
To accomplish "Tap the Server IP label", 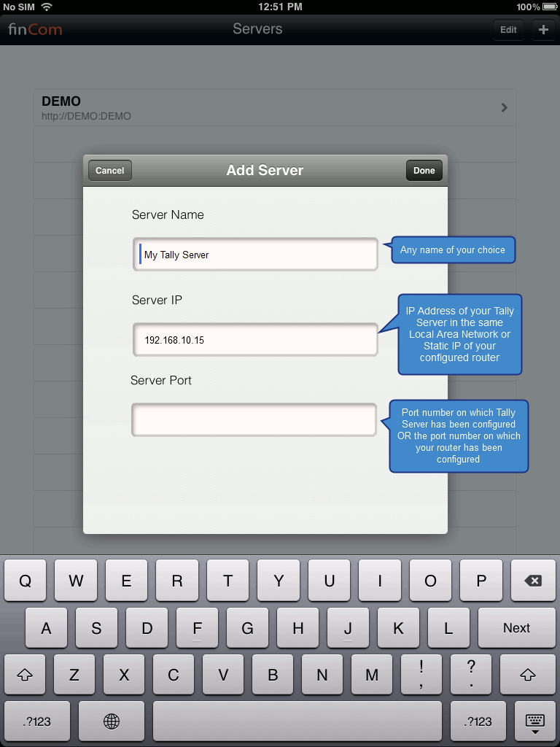I will [157, 300].
